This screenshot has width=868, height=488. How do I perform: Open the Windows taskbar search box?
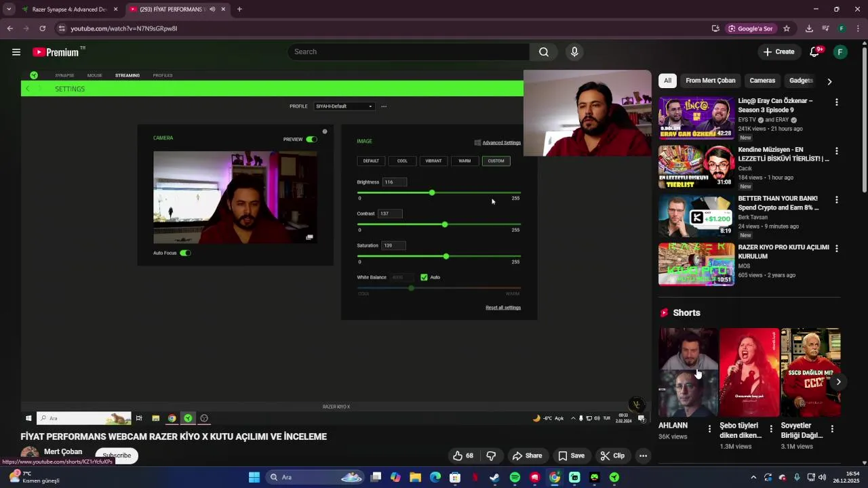pyautogui.click(x=316, y=477)
